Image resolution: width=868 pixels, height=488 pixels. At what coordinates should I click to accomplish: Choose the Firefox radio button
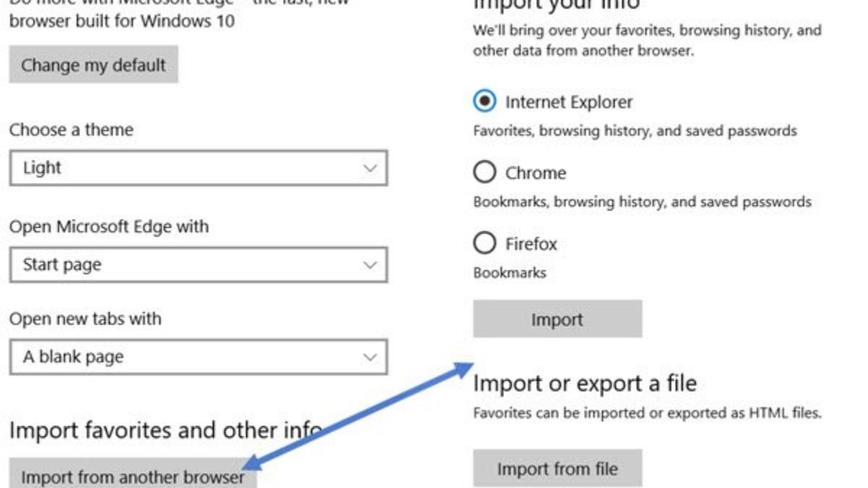[485, 244]
